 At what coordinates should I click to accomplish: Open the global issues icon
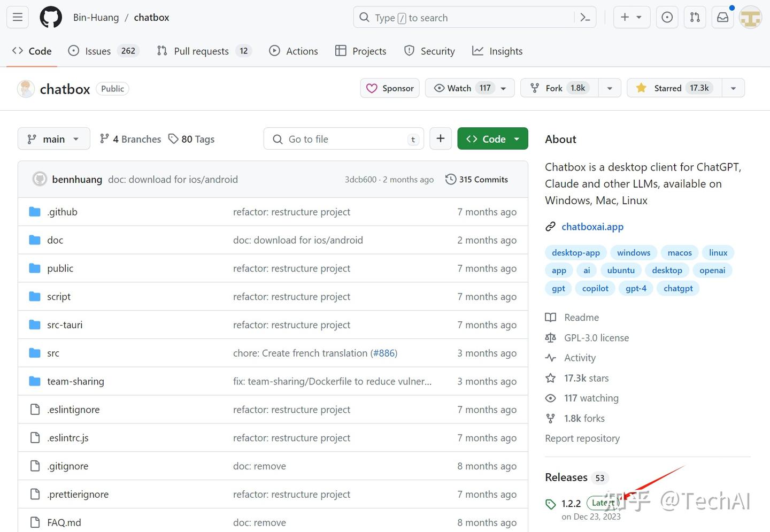[667, 18]
